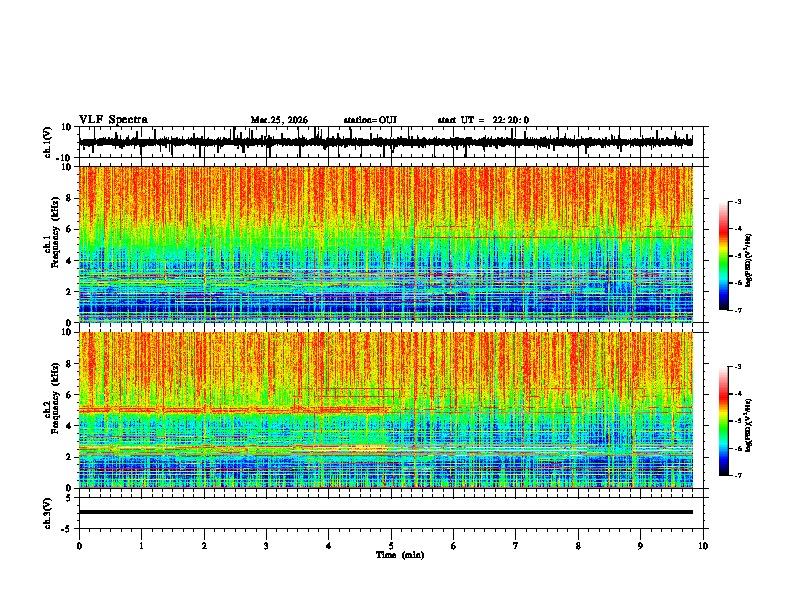Click the "4" kHz tick of ch.1 spectrogram
Image resolution: width=792 pixels, height=612 pixels.
69,261
